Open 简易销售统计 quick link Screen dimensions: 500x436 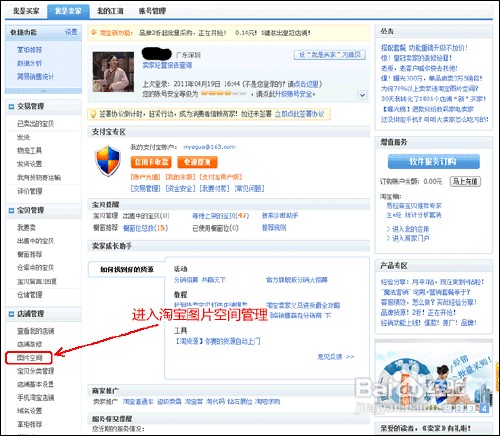click(35, 77)
